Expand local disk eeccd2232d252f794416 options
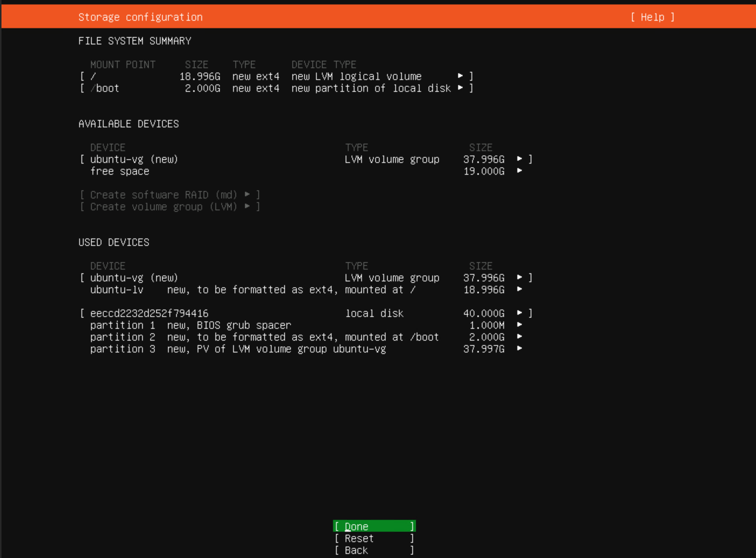This screenshot has height=558, width=756. pyautogui.click(x=519, y=313)
